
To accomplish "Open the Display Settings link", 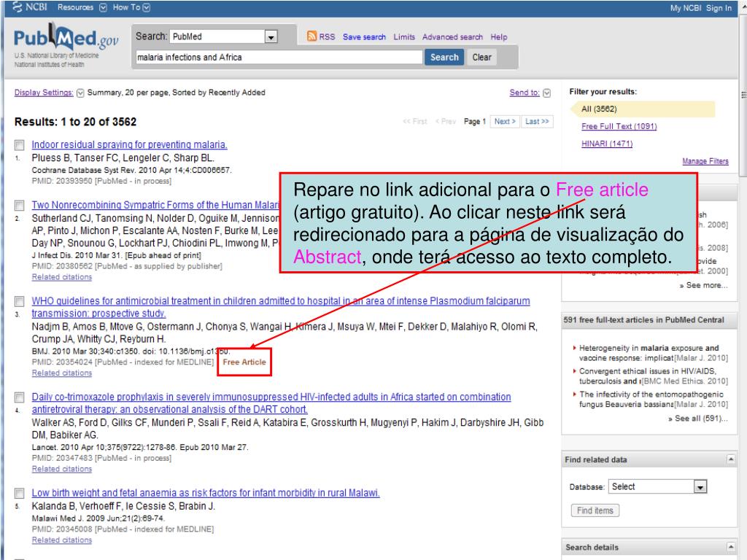I will coord(44,93).
